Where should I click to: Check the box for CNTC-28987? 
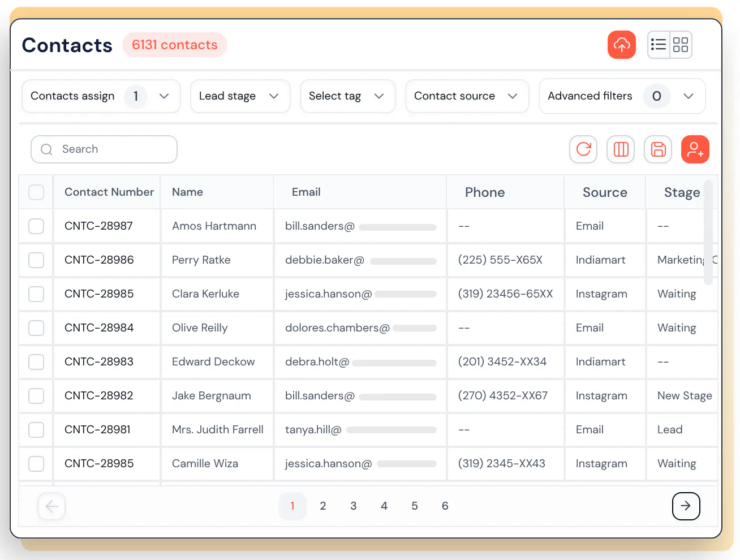tap(36, 226)
